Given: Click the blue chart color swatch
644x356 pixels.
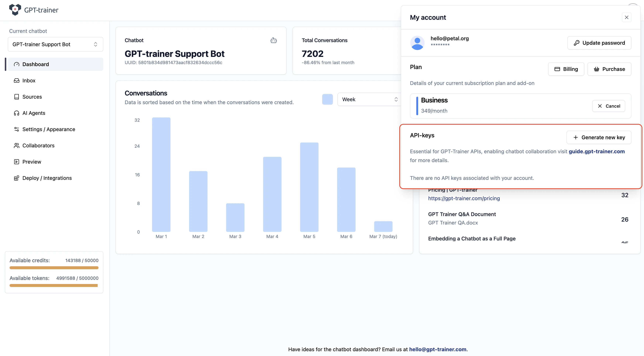Looking at the screenshot, I should pos(327,99).
